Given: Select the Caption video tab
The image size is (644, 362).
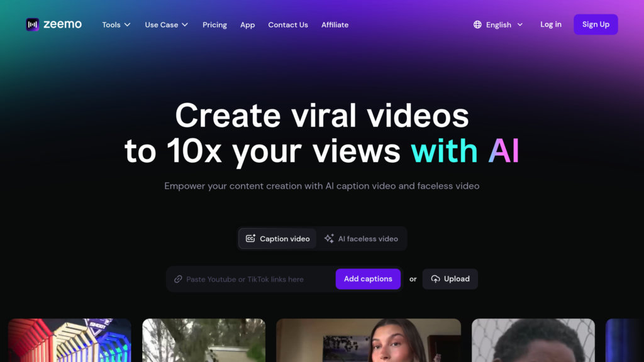Looking at the screenshot, I should point(277,238).
